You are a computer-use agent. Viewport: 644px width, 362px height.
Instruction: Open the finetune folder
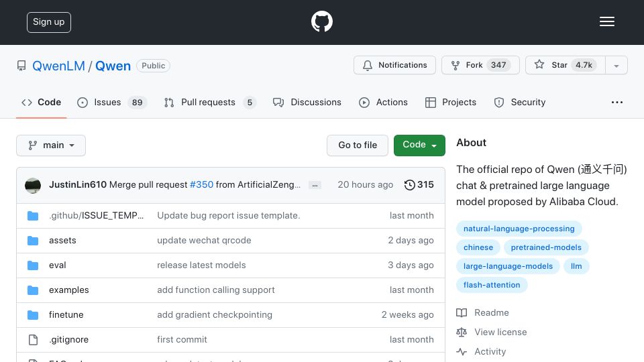pos(66,315)
